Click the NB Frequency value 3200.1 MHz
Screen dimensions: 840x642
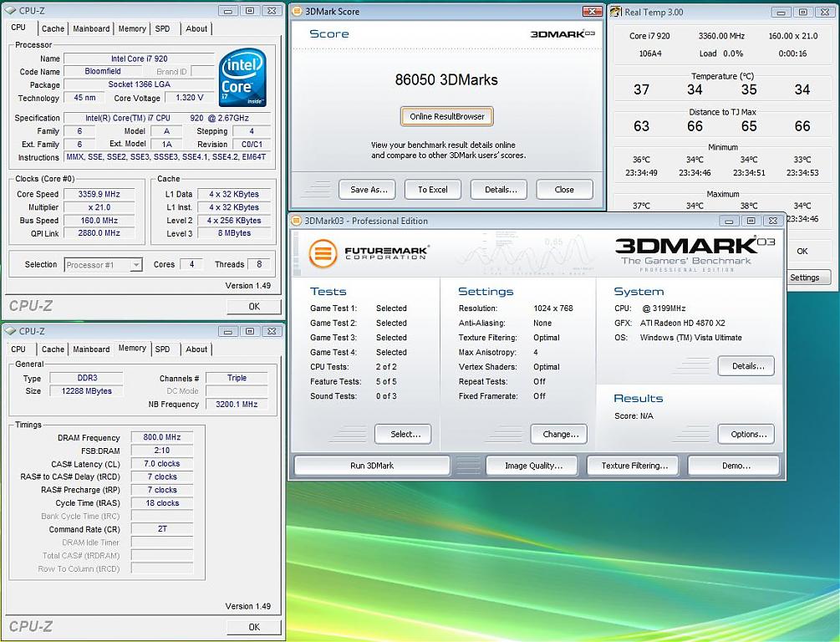(237, 404)
